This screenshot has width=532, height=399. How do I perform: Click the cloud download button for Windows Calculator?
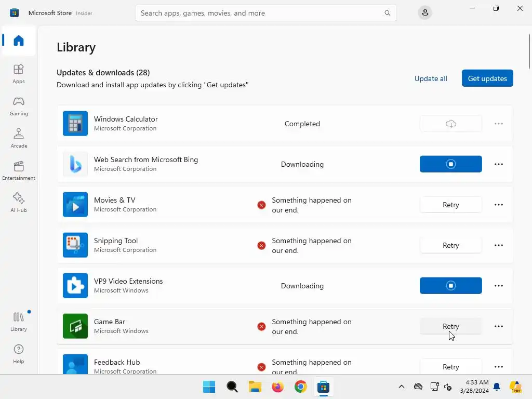tap(450, 124)
